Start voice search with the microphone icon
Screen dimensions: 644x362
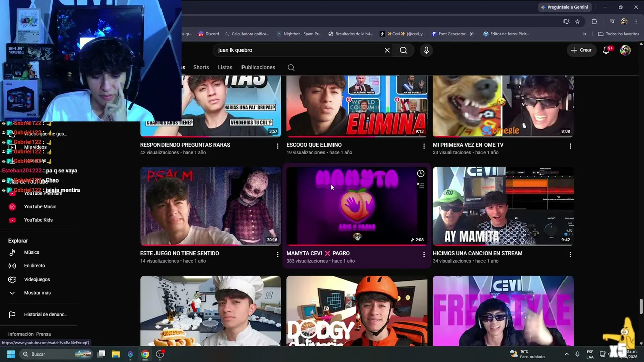426,50
